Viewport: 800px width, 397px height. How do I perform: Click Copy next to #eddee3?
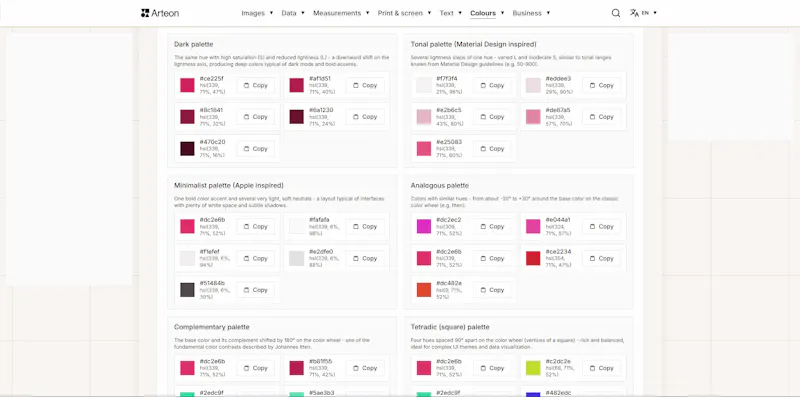(x=602, y=85)
